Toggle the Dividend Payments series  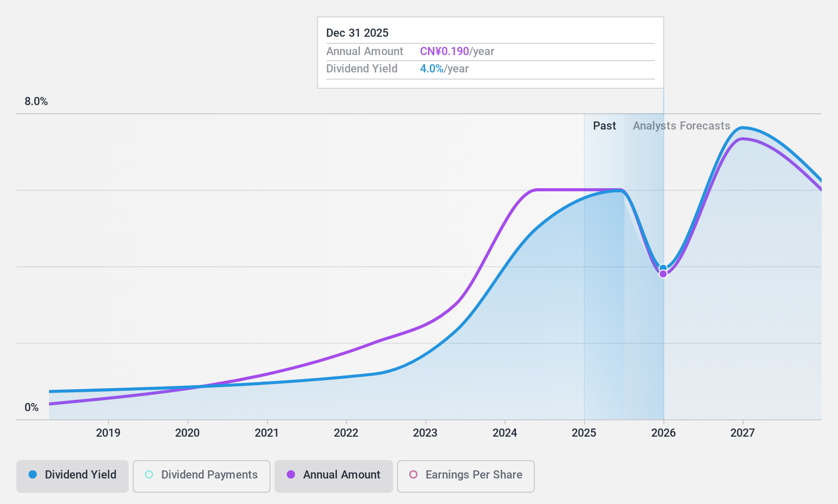[202, 476]
